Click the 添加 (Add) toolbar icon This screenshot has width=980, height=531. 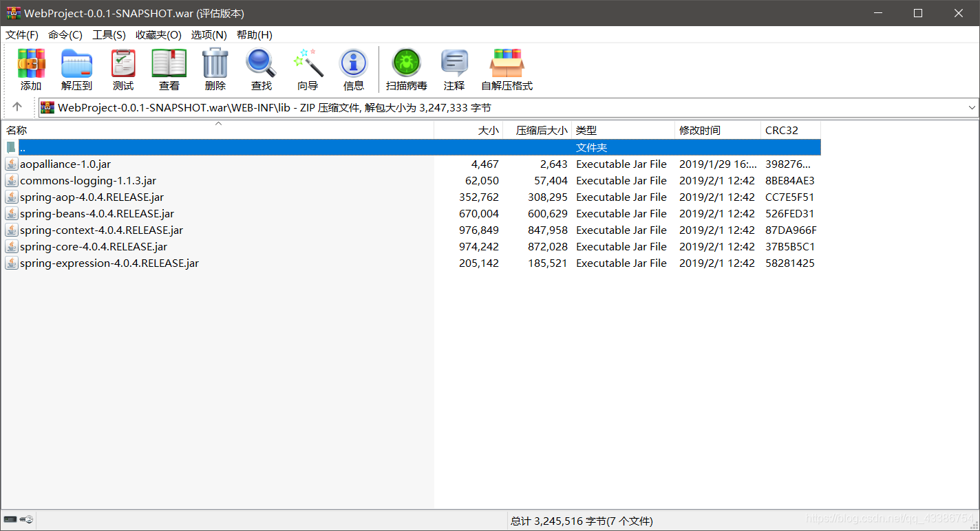31,63
